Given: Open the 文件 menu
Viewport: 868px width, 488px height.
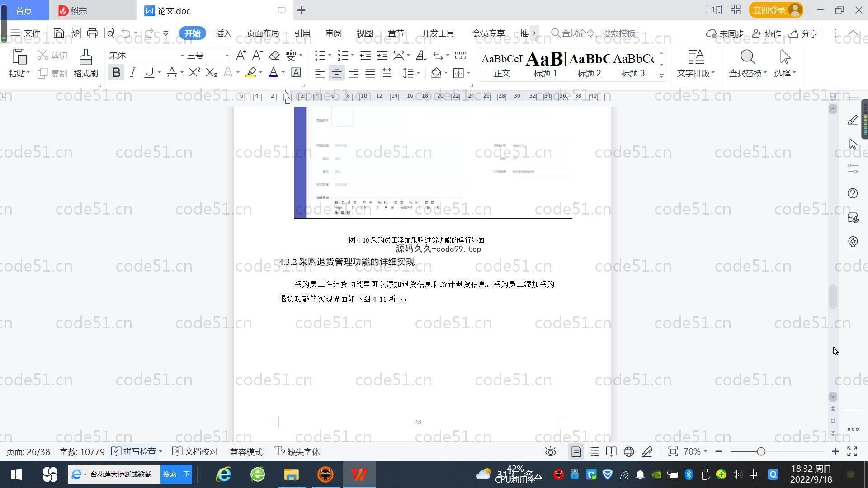Looking at the screenshot, I should [x=25, y=33].
